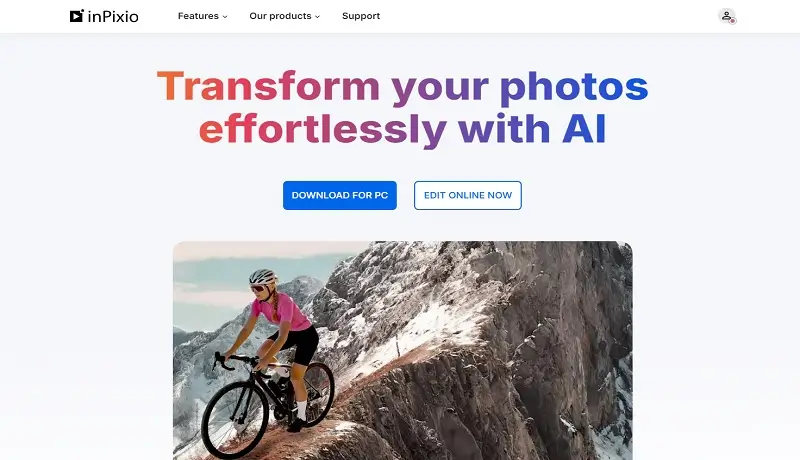Screen dimensions: 800x460
Task: Click the bicycle front wheel in photo
Action: (x=235, y=420)
